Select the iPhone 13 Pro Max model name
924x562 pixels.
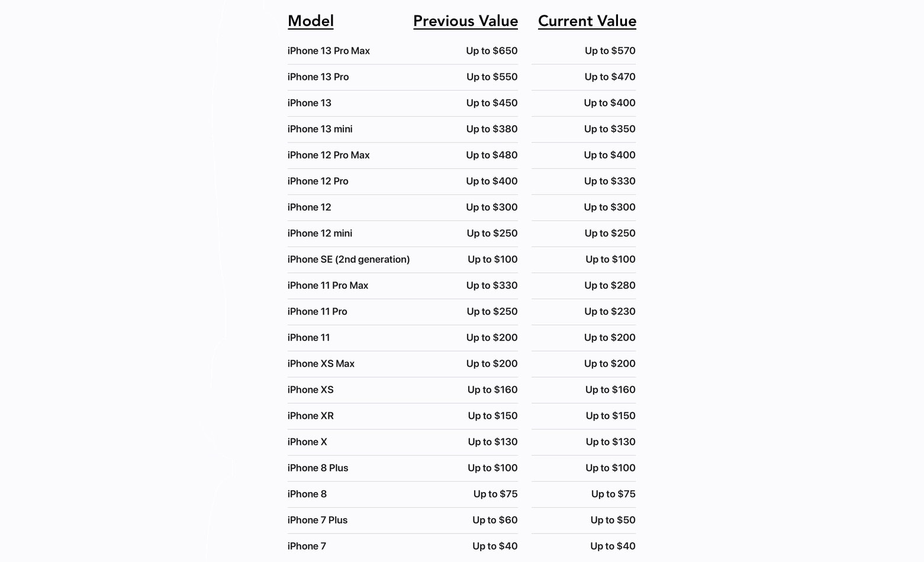[329, 51]
